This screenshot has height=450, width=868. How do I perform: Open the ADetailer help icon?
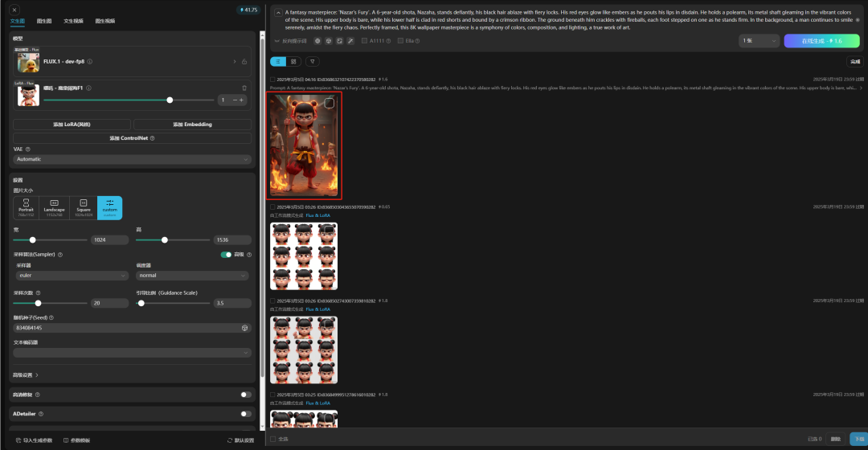click(41, 414)
